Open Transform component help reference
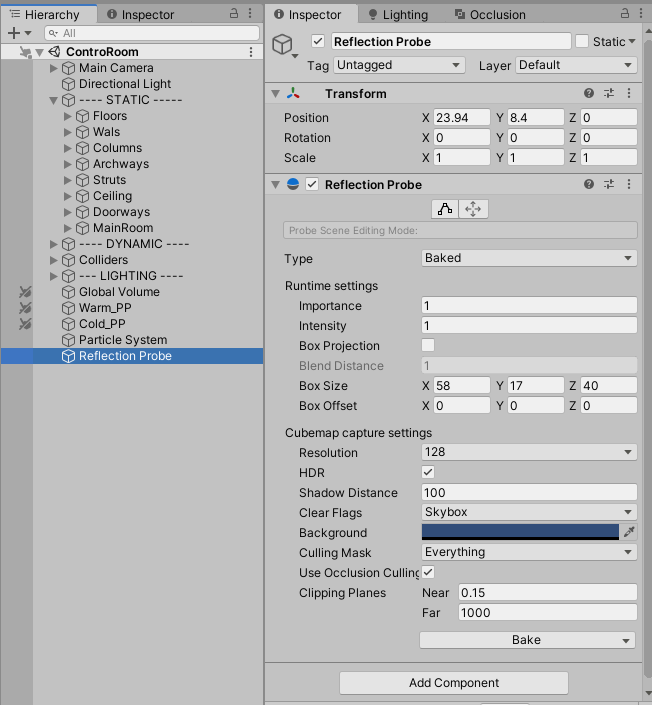The height and width of the screenshot is (705, 652). click(589, 93)
